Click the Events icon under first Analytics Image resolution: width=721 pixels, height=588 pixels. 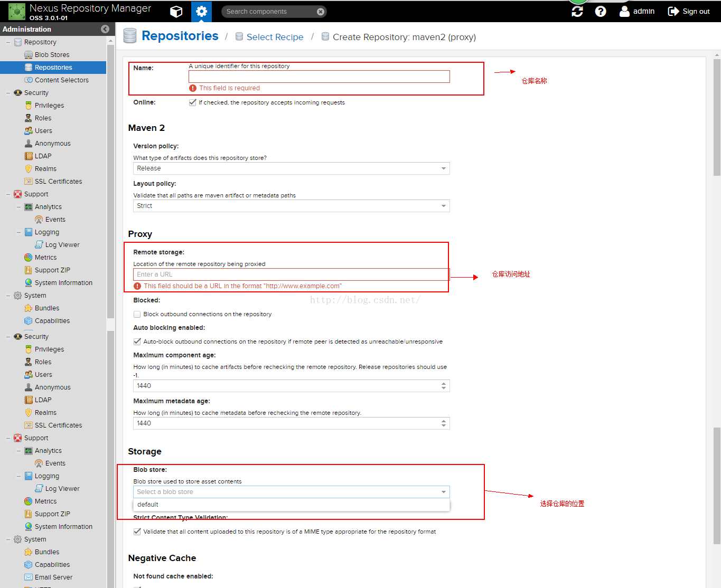(39, 220)
